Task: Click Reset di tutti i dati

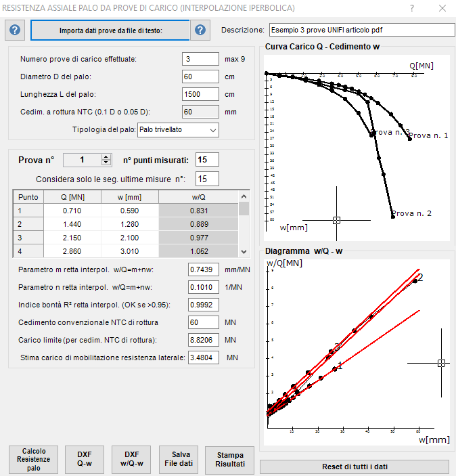Action: click(355, 467)
